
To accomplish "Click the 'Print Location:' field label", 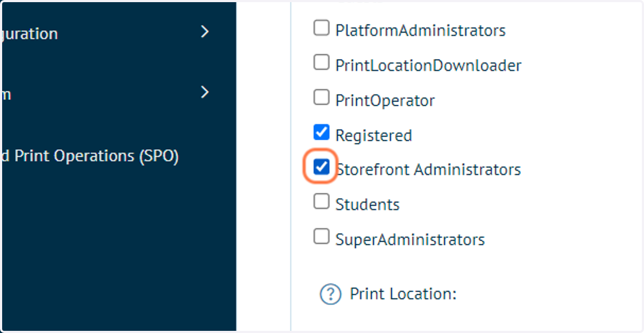I will coord(403,294).
